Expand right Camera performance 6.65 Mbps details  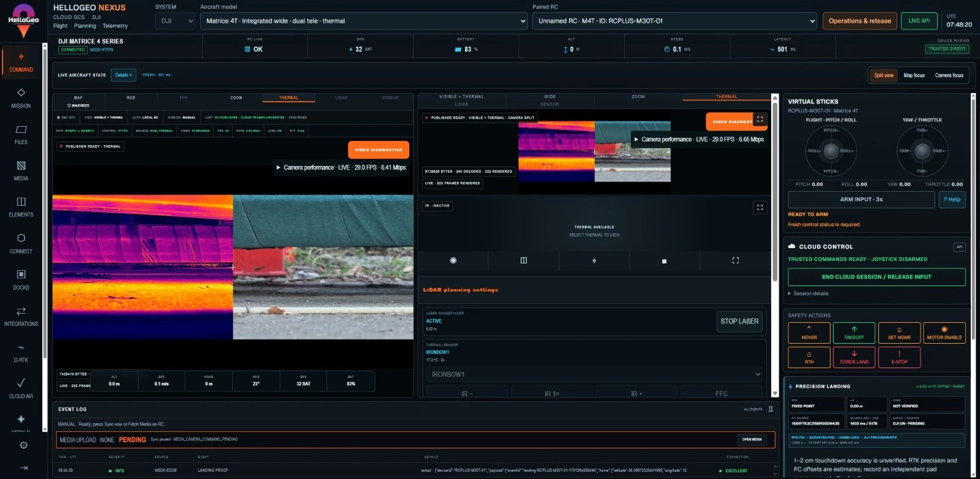click(699, 140)
